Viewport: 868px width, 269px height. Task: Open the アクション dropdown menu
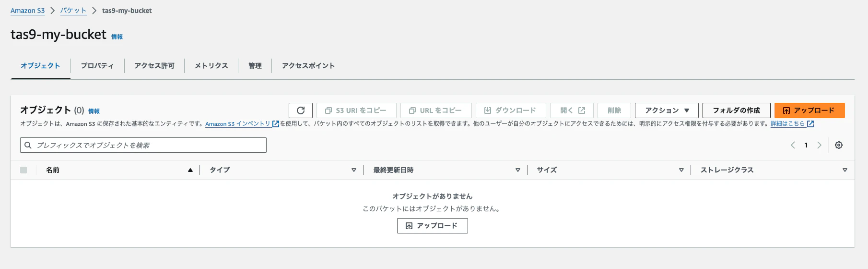pos(667,110)
